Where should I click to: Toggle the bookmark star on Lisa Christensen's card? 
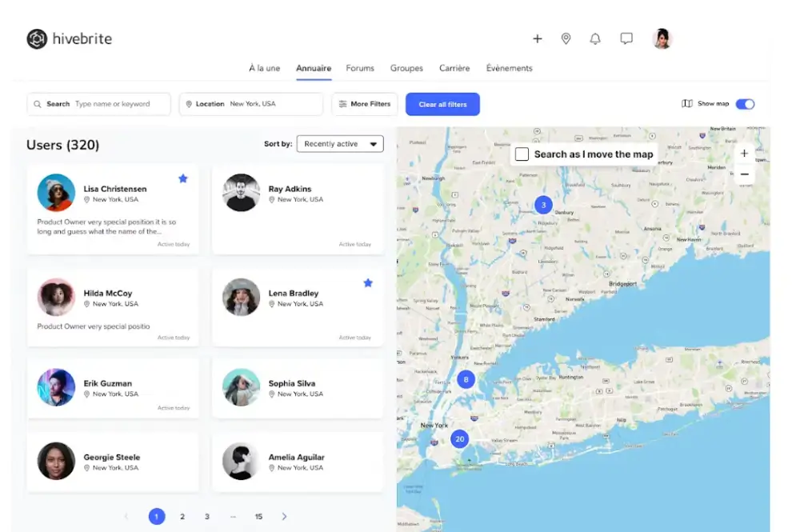182,179
